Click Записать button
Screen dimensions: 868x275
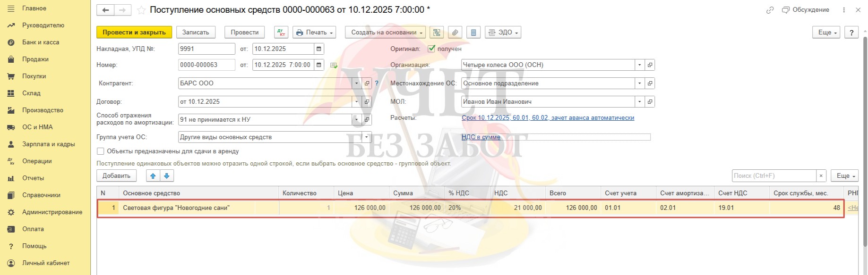[196, 32]
